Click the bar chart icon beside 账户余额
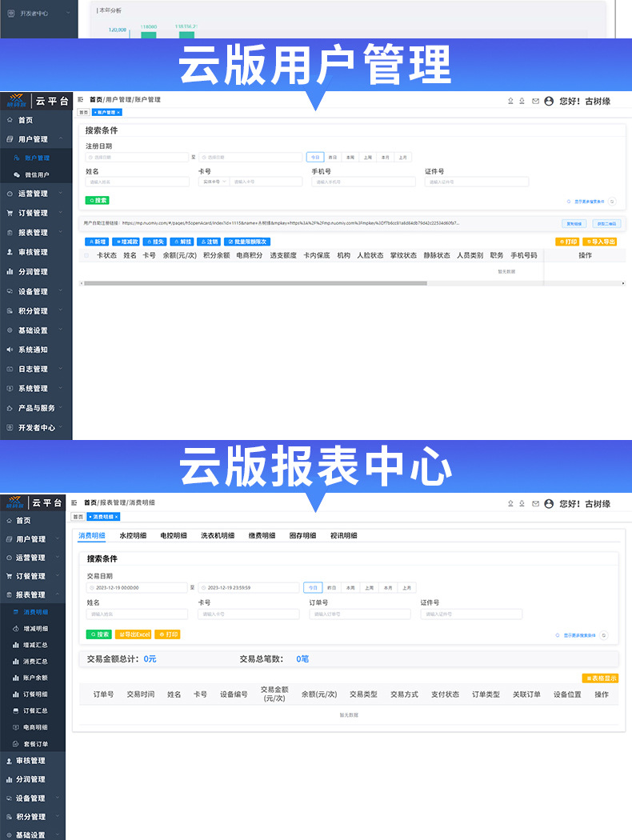The width and height of the screenshot is (632, 840). 16,678
